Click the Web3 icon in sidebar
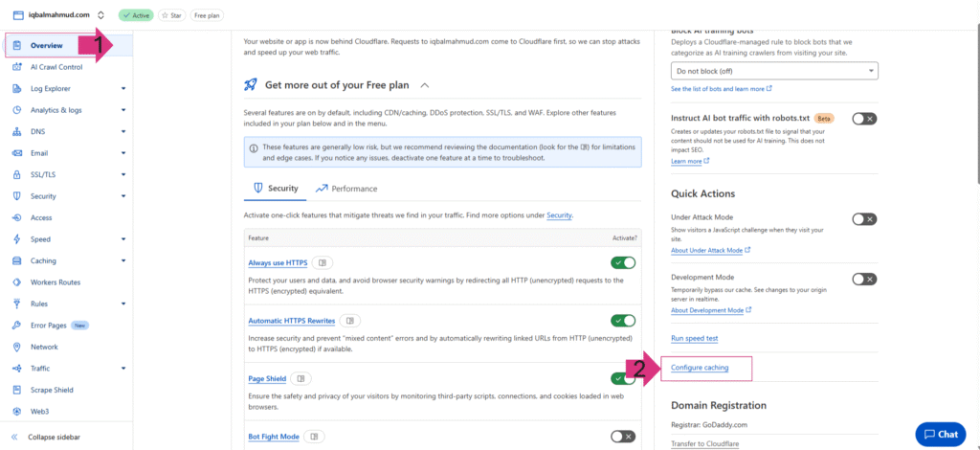Viewport: 980px width, 450px height. point(17,412)
